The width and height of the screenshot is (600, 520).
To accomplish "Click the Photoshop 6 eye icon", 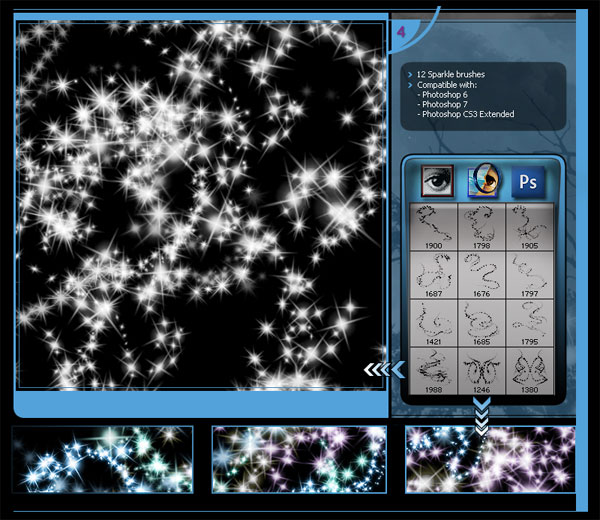I will [437, 181].
